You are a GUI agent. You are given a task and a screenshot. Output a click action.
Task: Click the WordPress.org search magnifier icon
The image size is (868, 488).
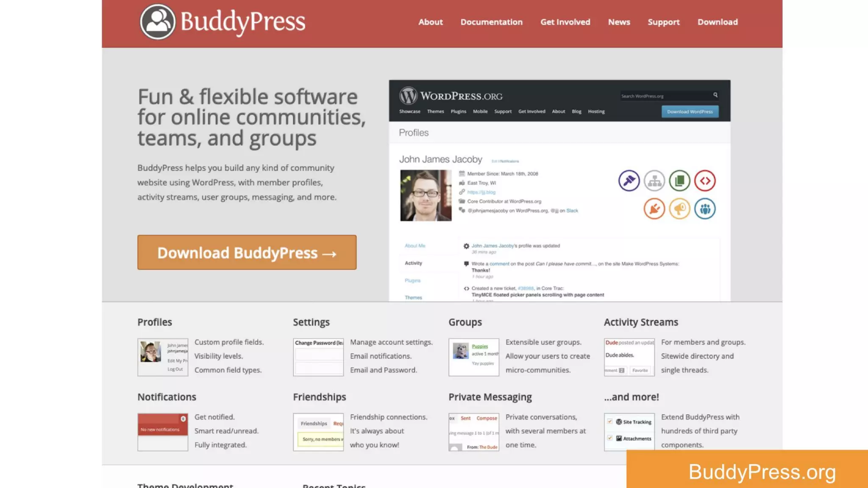(715, 95)
